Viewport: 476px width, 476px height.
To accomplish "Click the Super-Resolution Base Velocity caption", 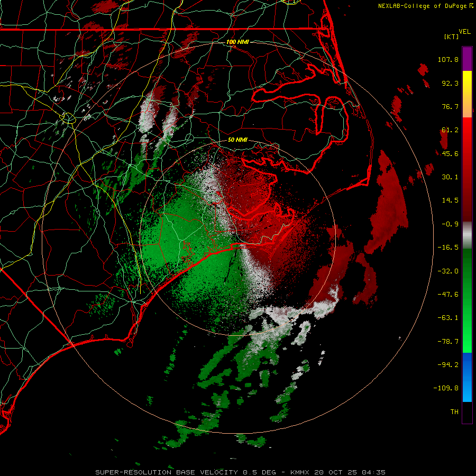I will [x=241, y=472].
